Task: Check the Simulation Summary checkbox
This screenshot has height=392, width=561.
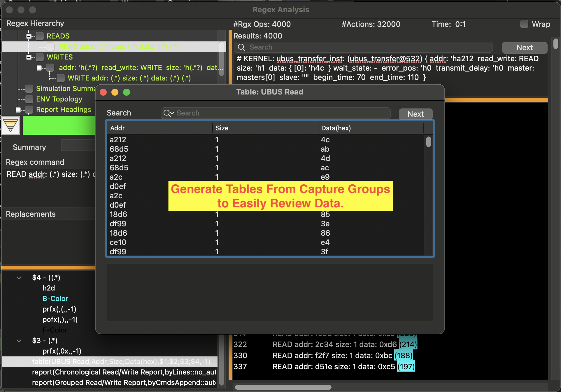Action: [29, 89]
